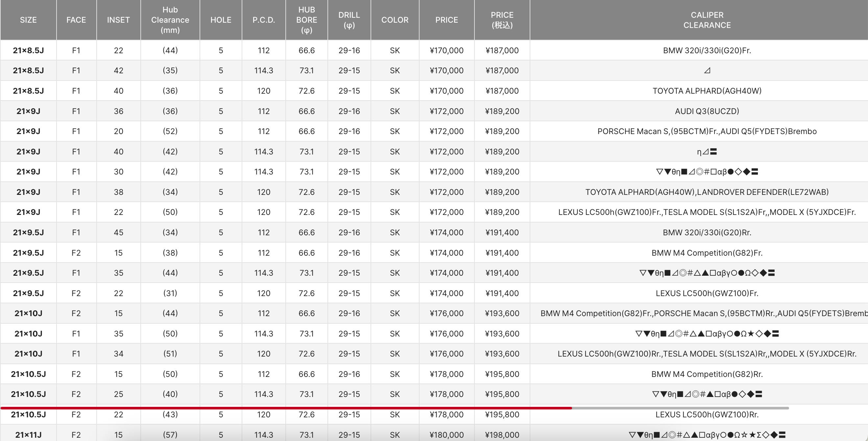Click the COLOR column header
The image size is (868, 441).
[395, 20]
